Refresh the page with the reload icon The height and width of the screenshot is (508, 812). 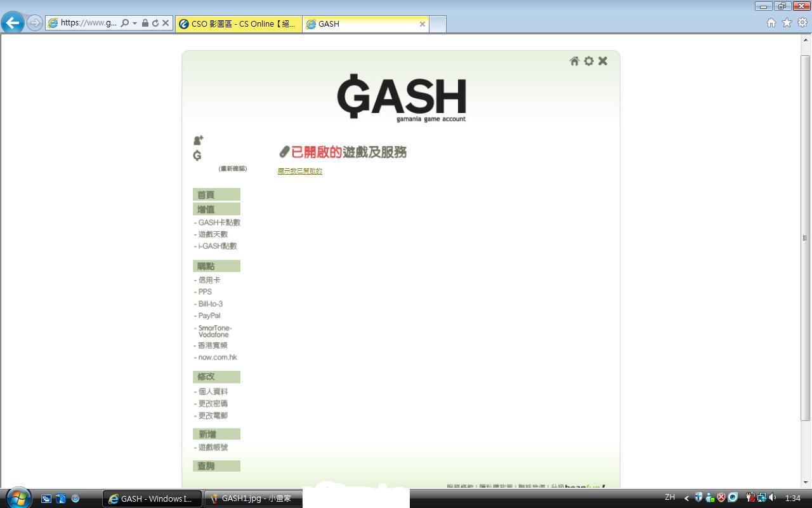tap(155, 23)
